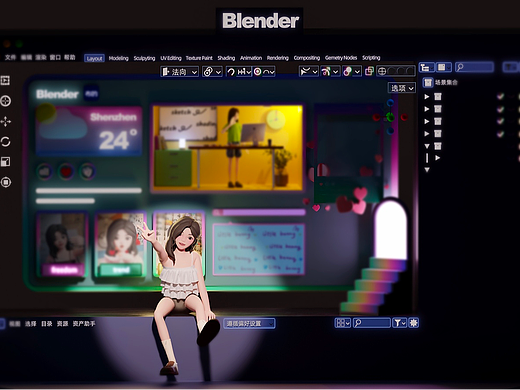Switch to the Texture Paint workspace tab
This screenshot has height=390, width=520.
[x=199, y=58]
